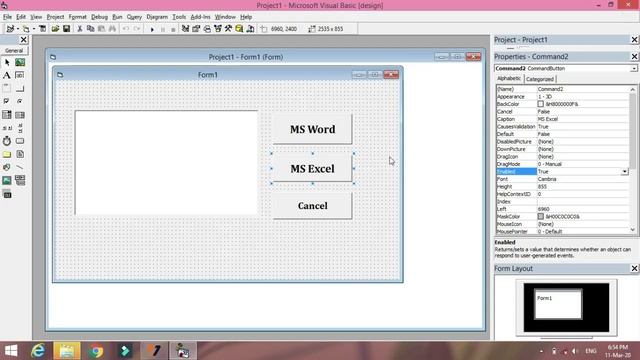Expand the Add Form dropdown arrow
Image resolution: width=640 pixels, height=360 pixels.
click(x=33, y=29)
